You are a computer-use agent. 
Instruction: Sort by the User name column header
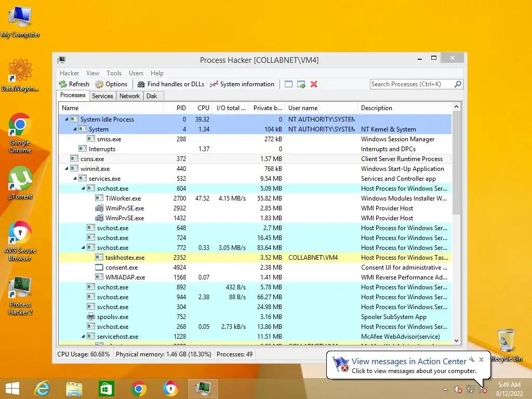coord(321,108)
